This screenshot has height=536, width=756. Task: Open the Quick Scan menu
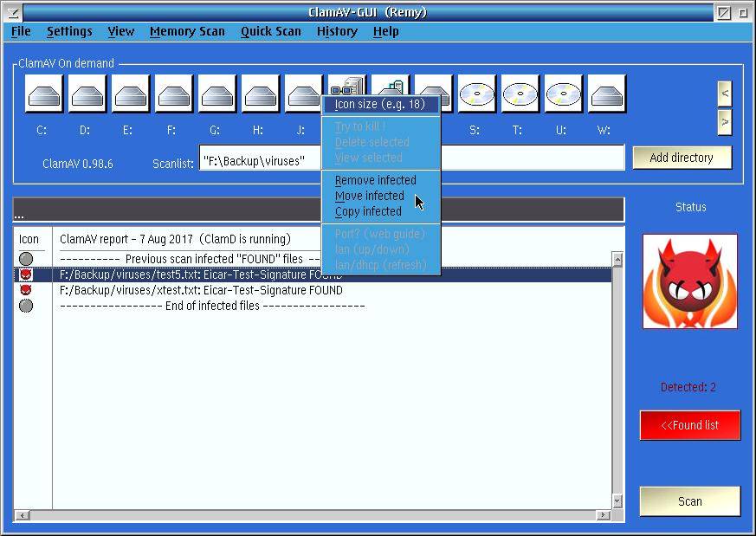click(270, 31)
